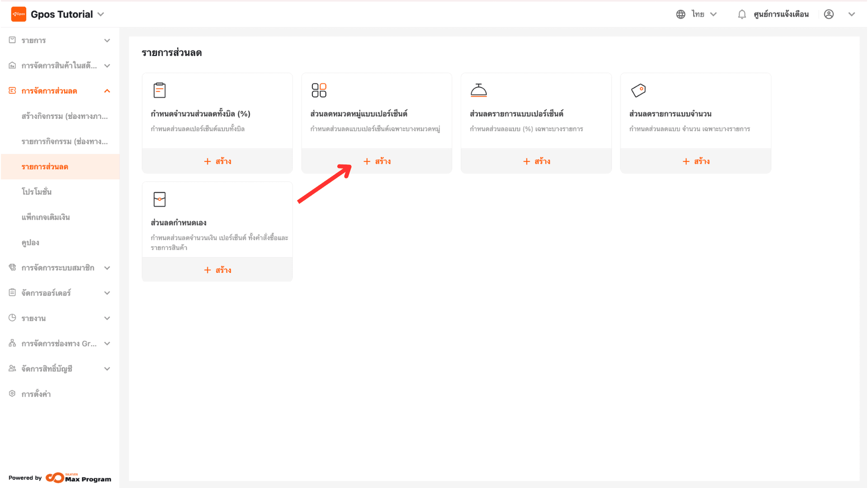
Task: Click the custom discount card icon
Action: tap(160, 199)
